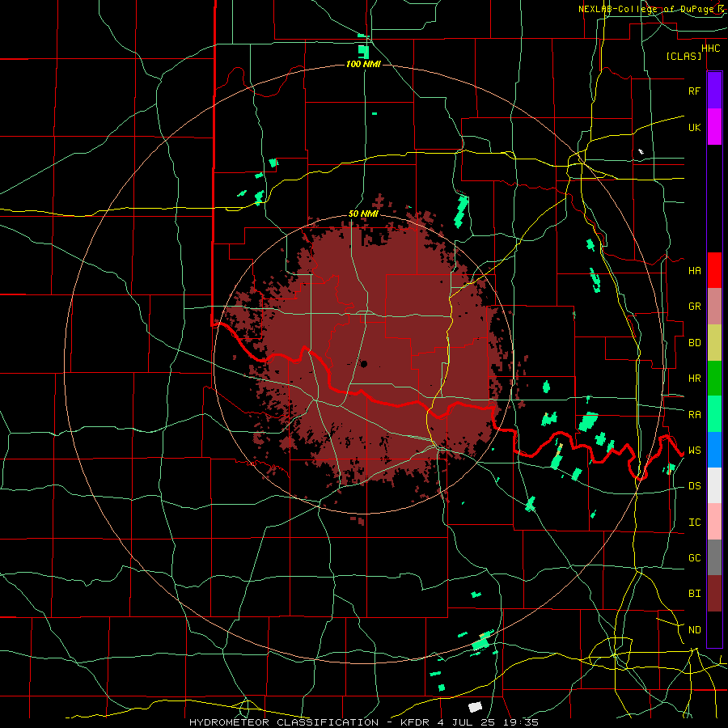The height and width of the screenshot is (728, 728).
Task: Click the purple RF legend color swatch
Action: [714, 91]
